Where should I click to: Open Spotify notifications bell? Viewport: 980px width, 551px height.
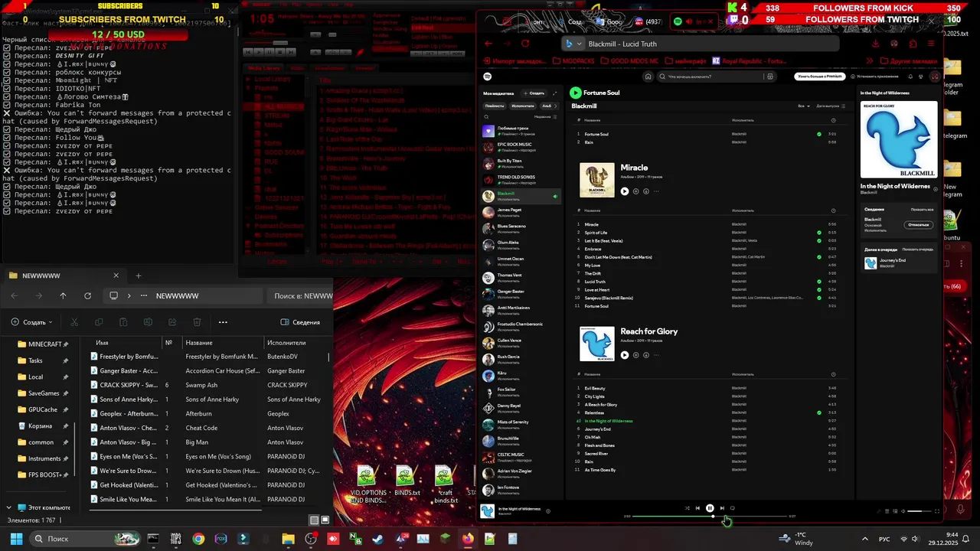(x=910, y=77)
